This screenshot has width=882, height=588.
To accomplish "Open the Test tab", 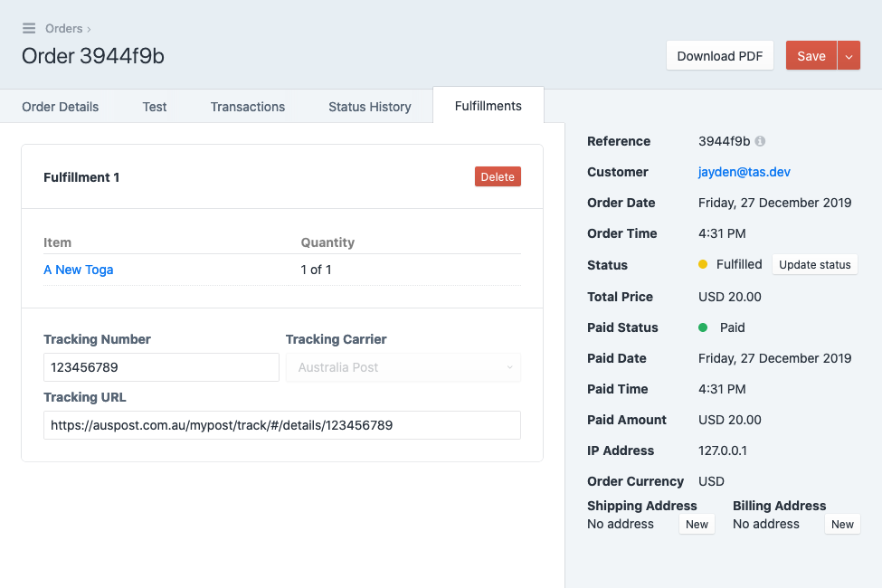I will coord(154,107).
